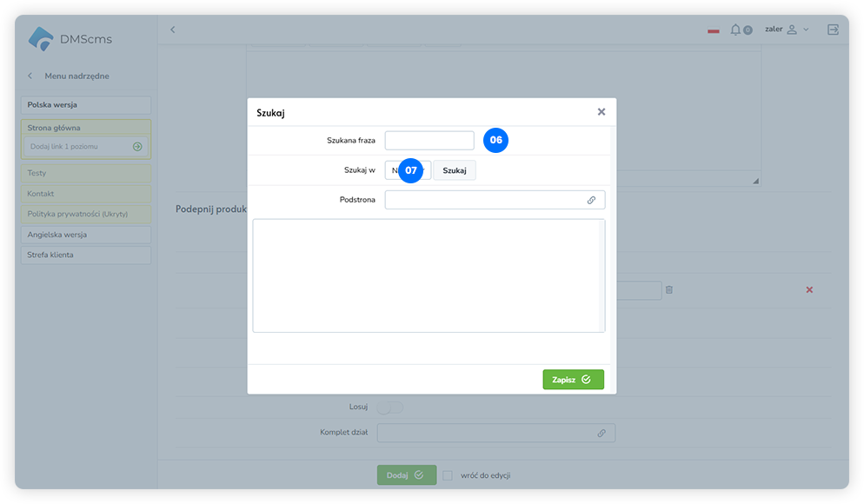Toggle the Losuj switch

(390, 407)
